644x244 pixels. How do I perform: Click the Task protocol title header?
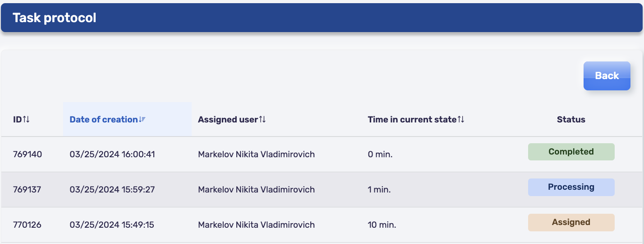55,18
